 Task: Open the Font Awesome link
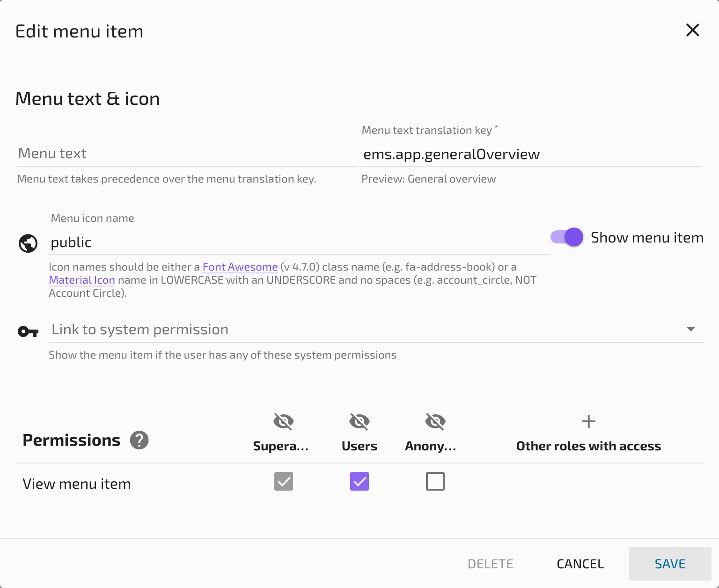(x=239, y=267)
